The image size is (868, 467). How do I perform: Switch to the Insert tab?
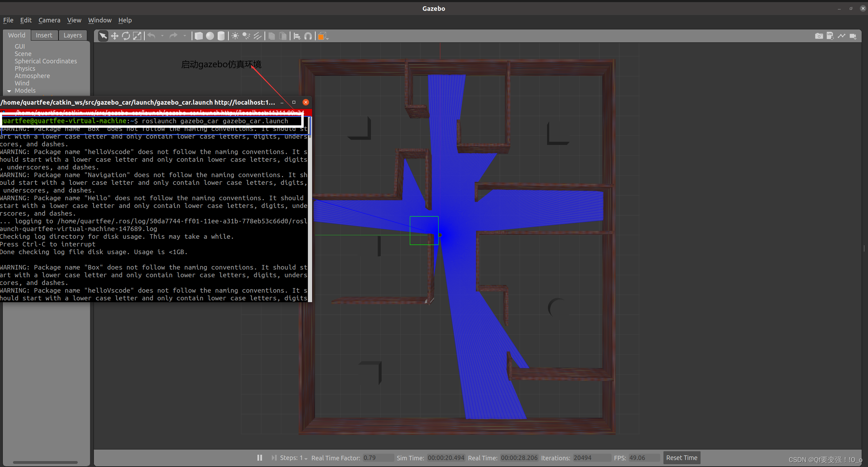click(44, 35)
